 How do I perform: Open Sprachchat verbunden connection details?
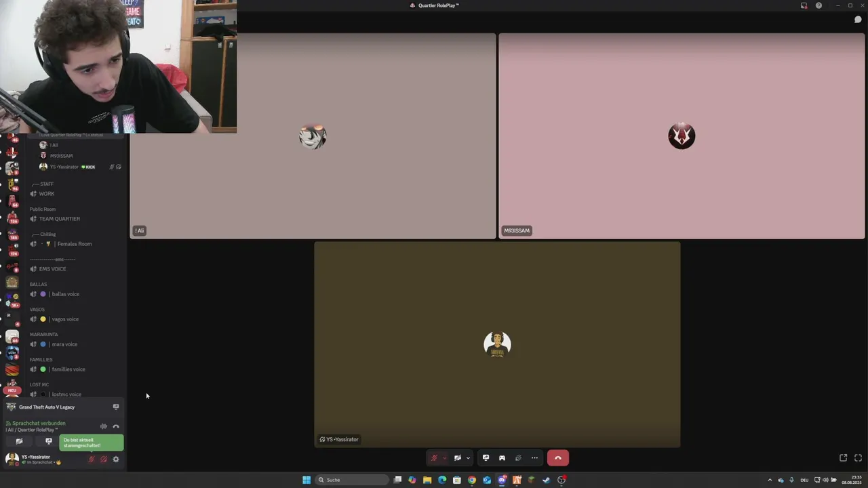point(39,423)
